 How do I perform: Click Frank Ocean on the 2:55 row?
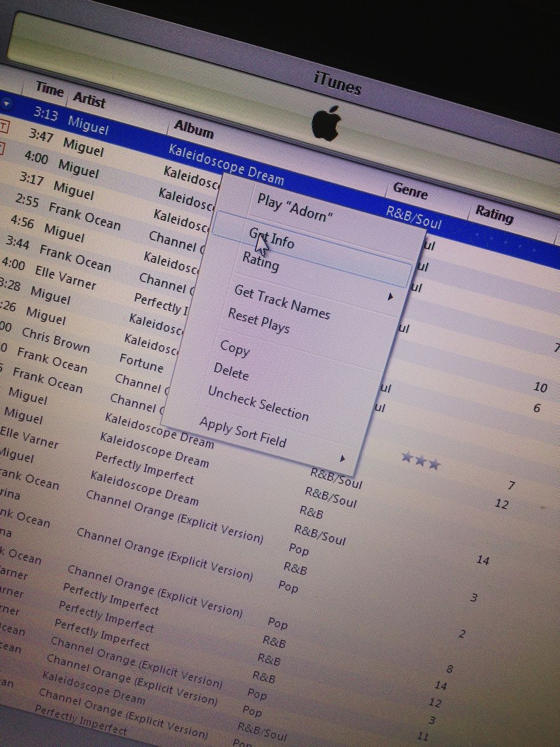coord(85,215)
